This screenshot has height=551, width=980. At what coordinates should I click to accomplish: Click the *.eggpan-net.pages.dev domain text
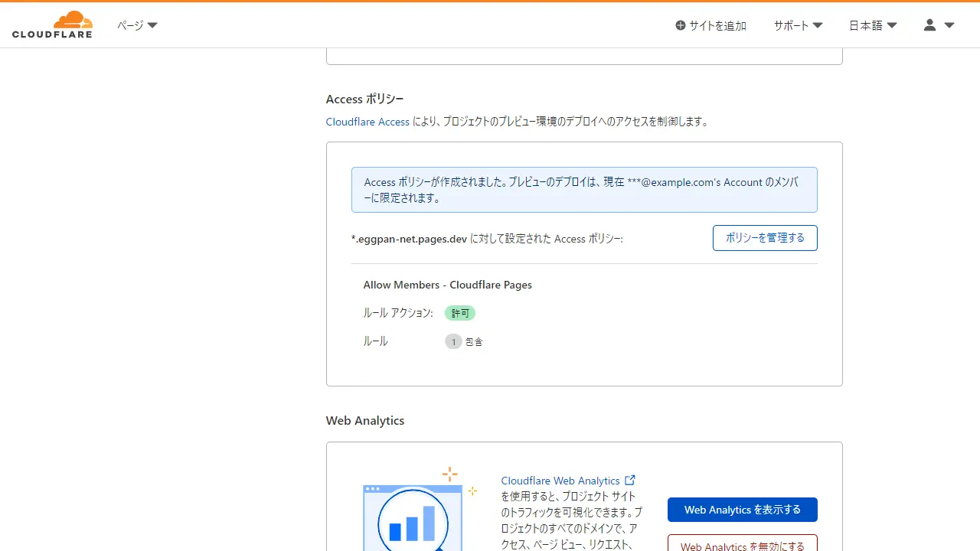coord(409,239)
